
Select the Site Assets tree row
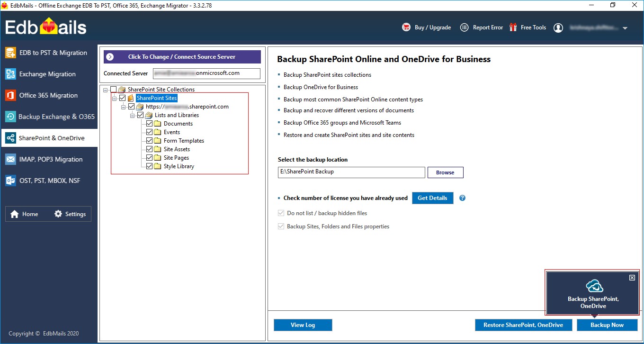coord(177,149)
